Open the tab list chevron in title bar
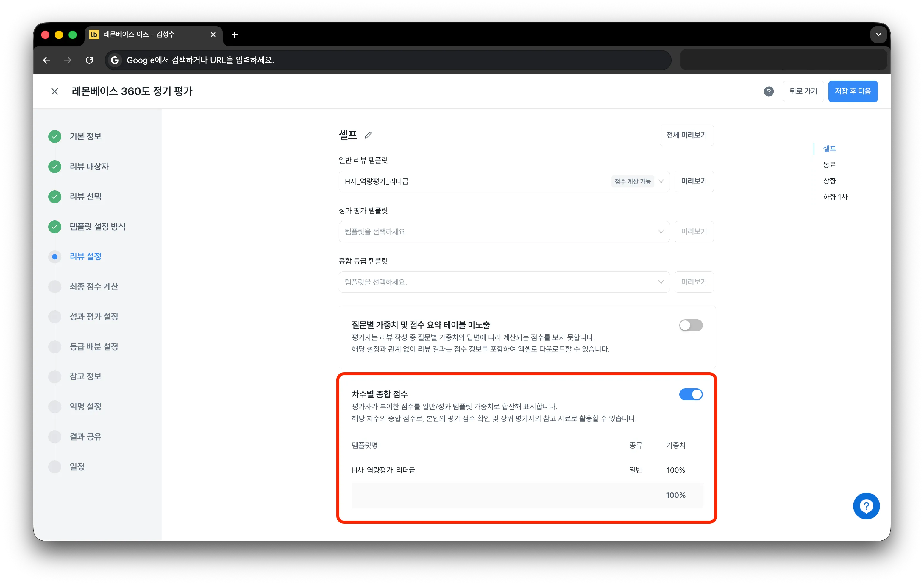Image resolution: width=924 pixels, height=585 pixels. 878,35
